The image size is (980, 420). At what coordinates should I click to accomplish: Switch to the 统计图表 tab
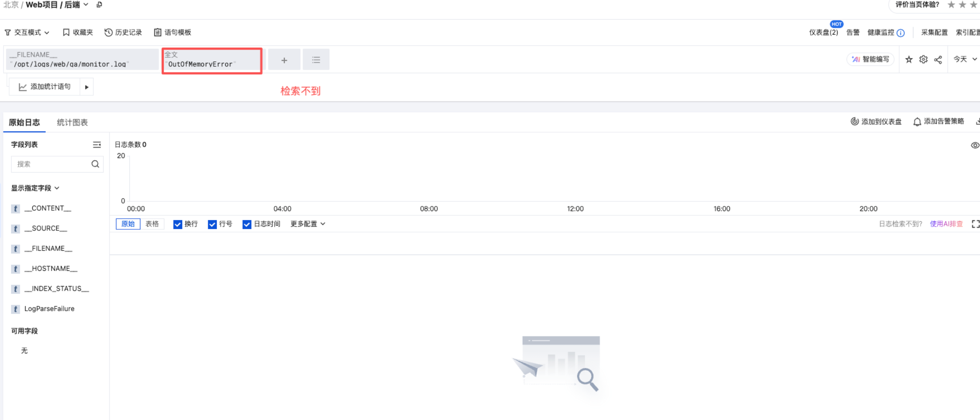coord(72,123)
